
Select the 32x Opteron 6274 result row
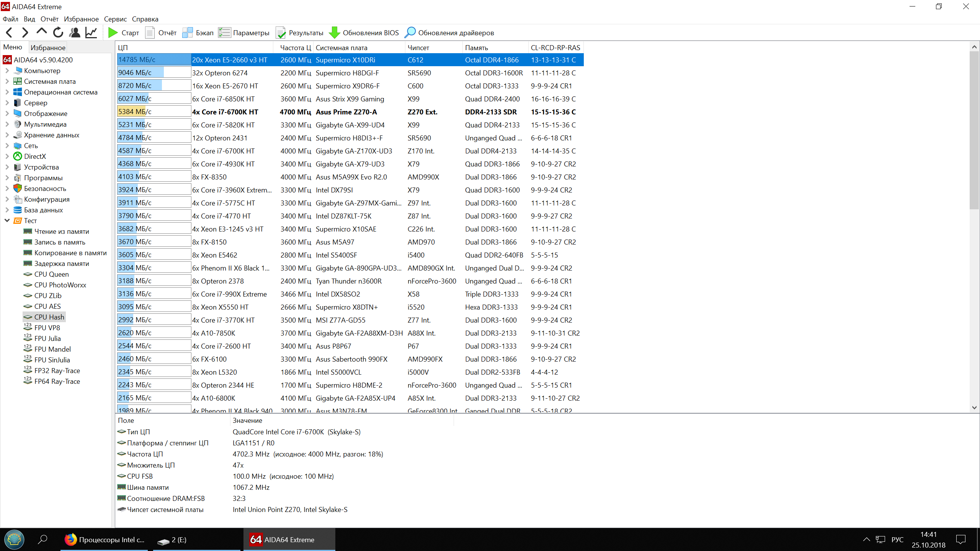tap(220, 73)
